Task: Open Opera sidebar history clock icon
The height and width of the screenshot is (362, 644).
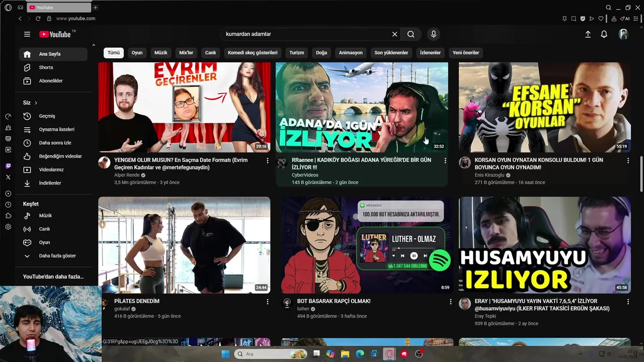Action: pos(8,205)
